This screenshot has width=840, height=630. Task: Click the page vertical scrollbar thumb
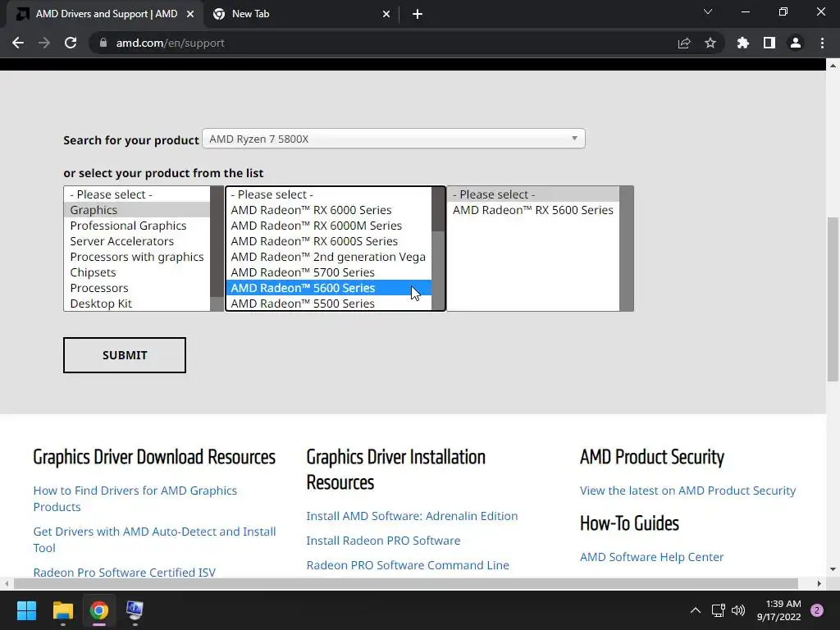coord(833,299)
